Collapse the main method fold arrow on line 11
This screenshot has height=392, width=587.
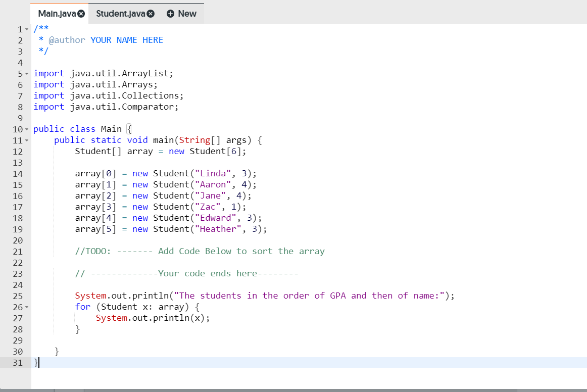click(x=26, y=140)
